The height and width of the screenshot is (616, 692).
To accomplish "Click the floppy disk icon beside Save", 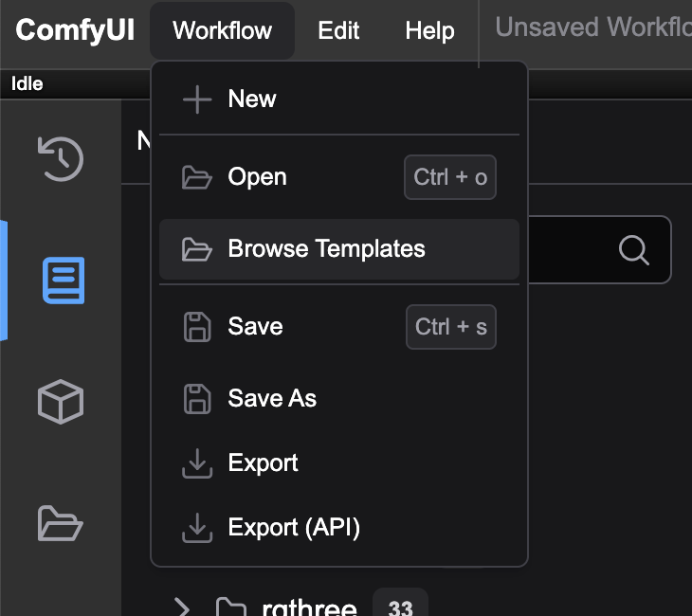I will tap(196, 327).
